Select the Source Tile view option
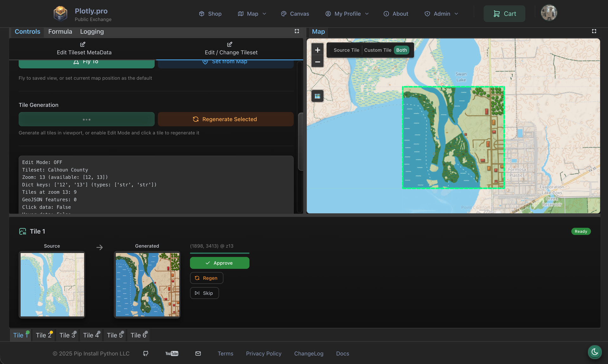The height and width of the screenshot is (364, 608). (x=346, y=50)
